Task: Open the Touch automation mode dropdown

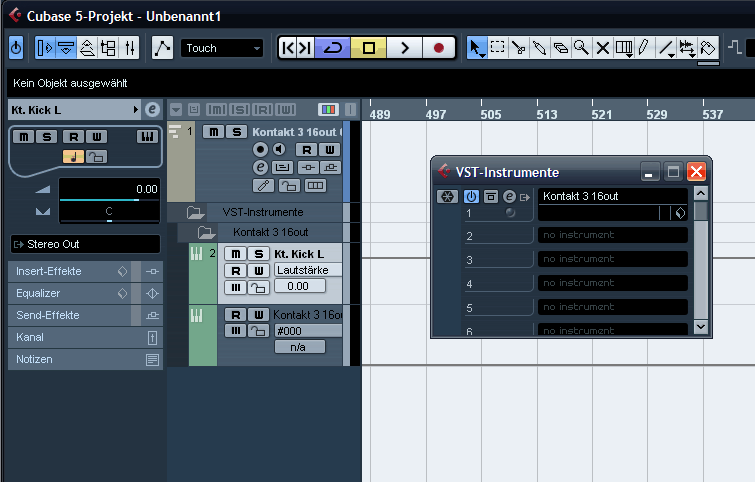Action: tap(221, 48)
